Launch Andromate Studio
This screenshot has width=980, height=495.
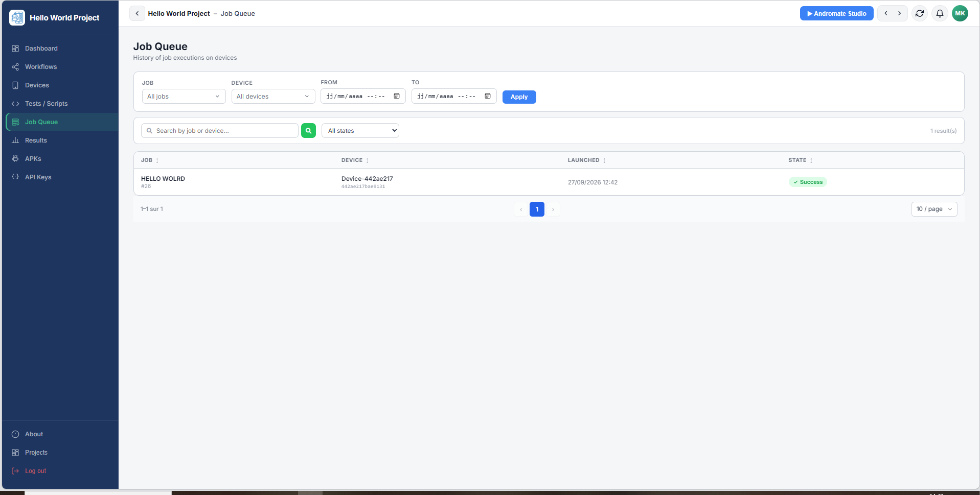836,14
